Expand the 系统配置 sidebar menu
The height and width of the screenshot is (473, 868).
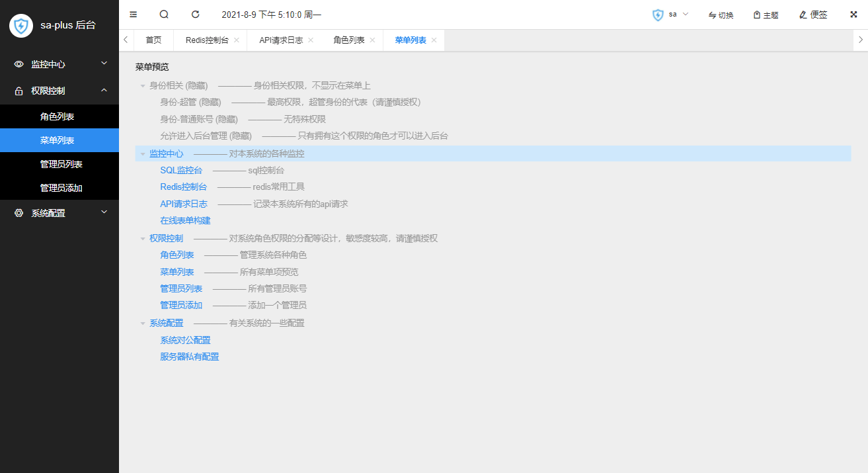pos(59,213)
